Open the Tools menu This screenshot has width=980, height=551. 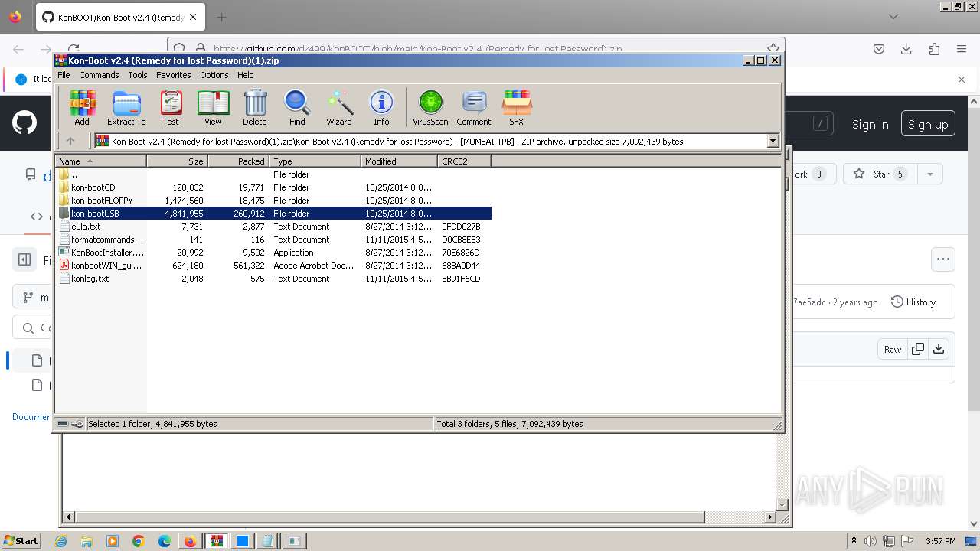tap(138, 75)
